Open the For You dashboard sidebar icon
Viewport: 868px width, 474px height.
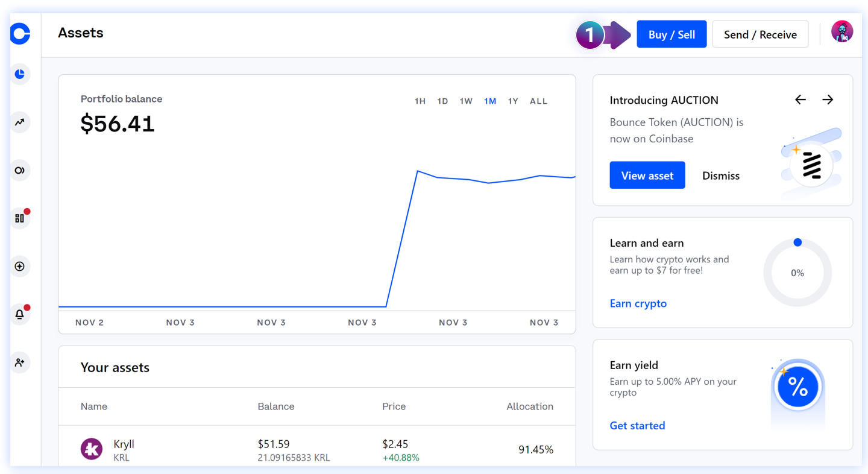click(20, 218)
